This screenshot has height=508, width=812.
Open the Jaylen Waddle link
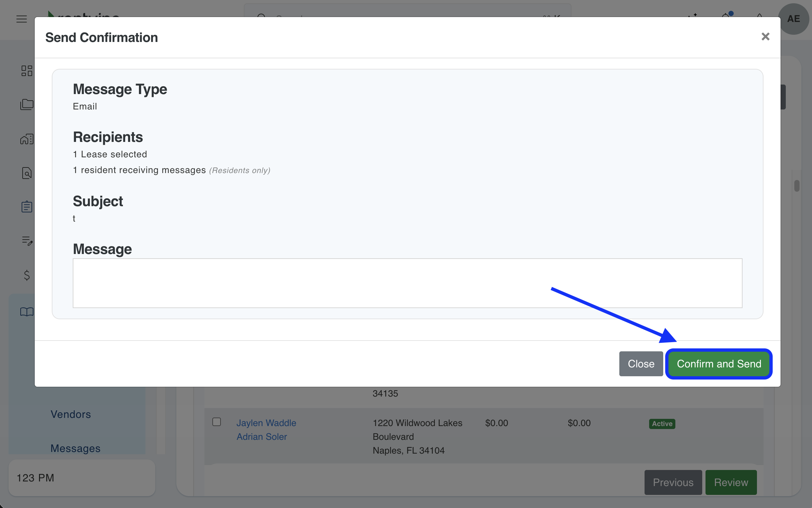tap(266, 423)
